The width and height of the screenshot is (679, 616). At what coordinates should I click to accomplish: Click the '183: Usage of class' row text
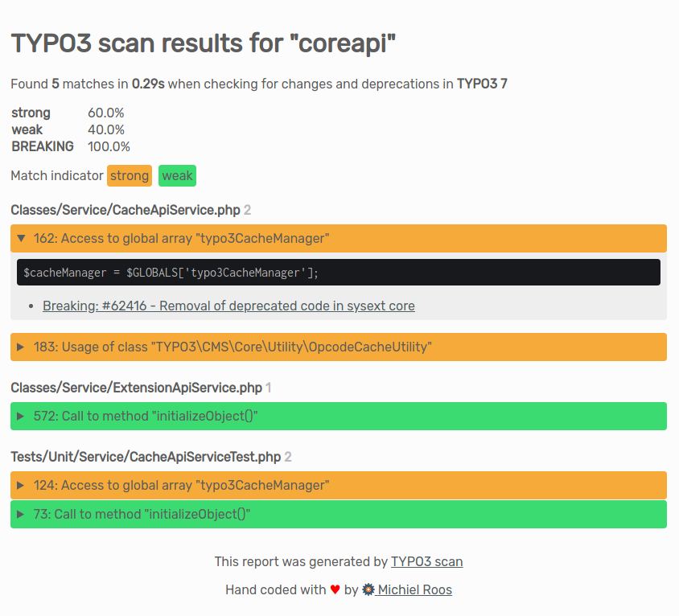point(233,347)
